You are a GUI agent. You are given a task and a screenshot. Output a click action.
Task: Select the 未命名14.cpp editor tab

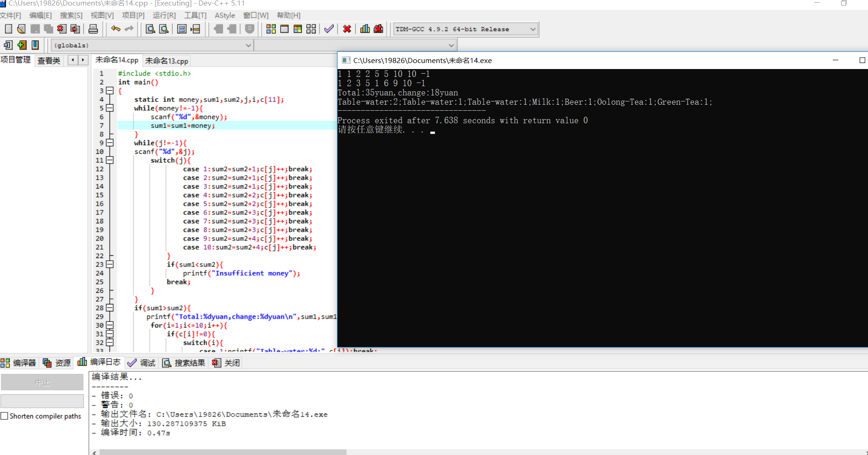click(x=117, y=60)
